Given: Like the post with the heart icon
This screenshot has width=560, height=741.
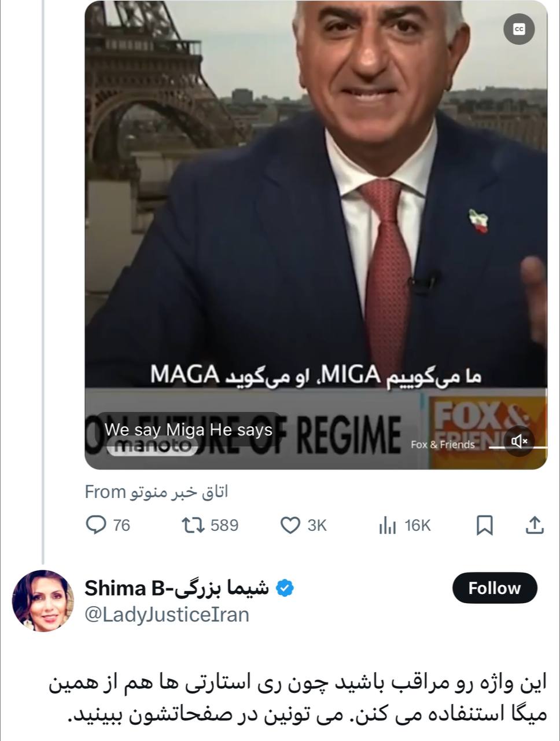Looking at the screenshot, I should point(289,525).
